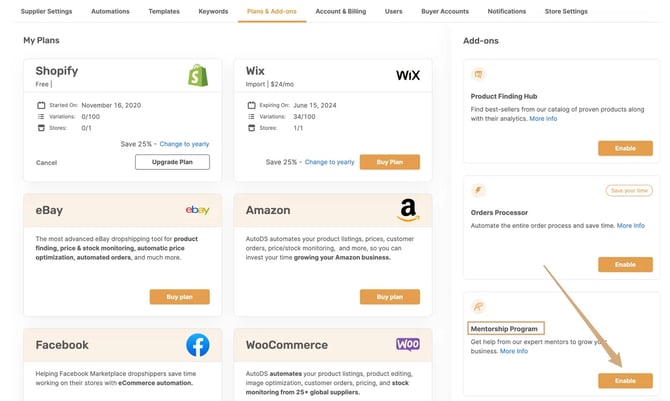Click the Shopify bag logo icon
The width and height of the screenshot is (670, 401).
pyautogui.click(x=198, y=75)
